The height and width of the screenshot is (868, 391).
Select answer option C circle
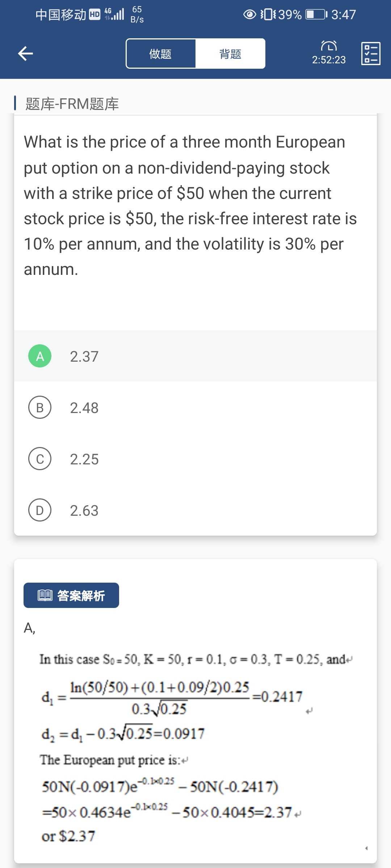(x=40, y=459)
